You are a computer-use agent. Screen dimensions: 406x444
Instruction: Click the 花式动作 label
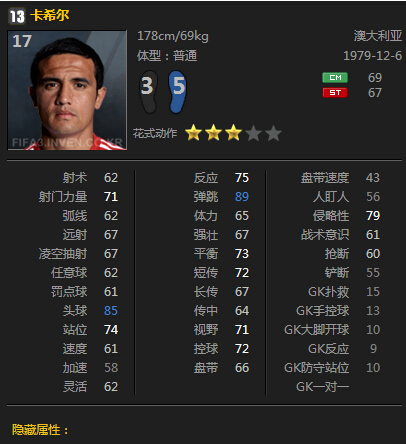(x=155, y=133)
